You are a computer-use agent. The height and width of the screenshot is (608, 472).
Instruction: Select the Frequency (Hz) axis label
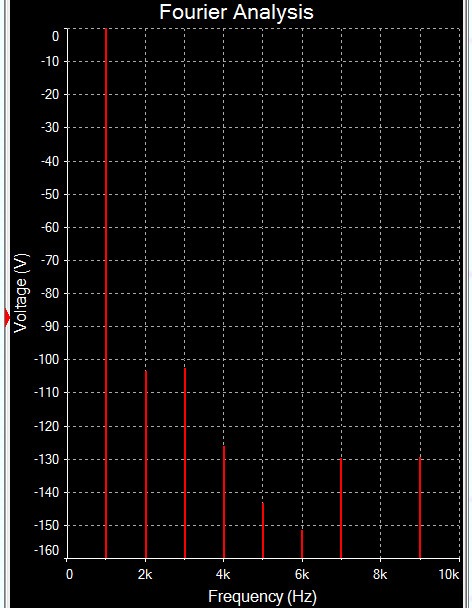262,596
